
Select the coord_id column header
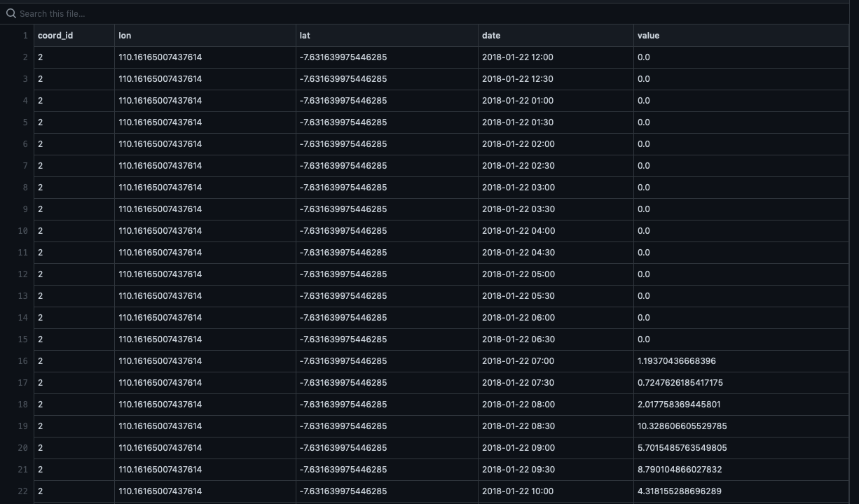(x=55, y=36)
